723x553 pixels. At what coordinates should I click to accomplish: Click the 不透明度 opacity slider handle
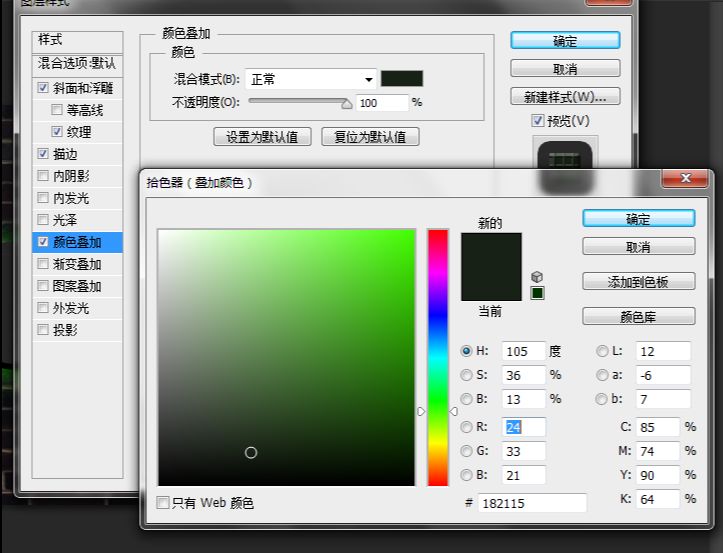[x=346, y=104]
